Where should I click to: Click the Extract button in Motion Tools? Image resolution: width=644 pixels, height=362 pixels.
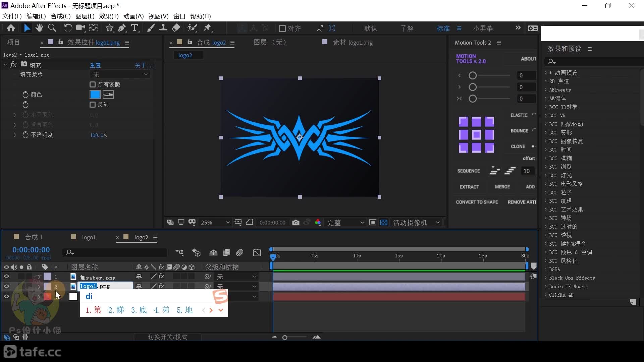click(x=469, y=186)
